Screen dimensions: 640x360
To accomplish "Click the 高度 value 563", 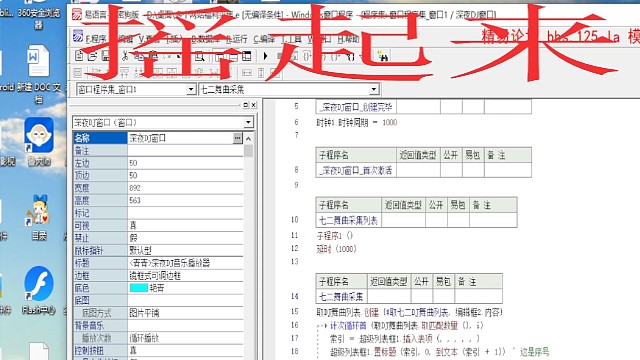I will point(135,201).
